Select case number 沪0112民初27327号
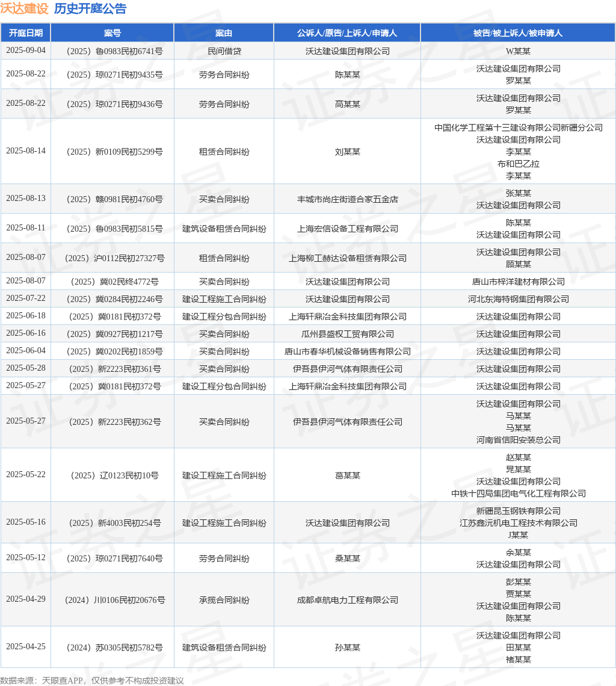This screenshot has height=686, width=616. [115, 258]
